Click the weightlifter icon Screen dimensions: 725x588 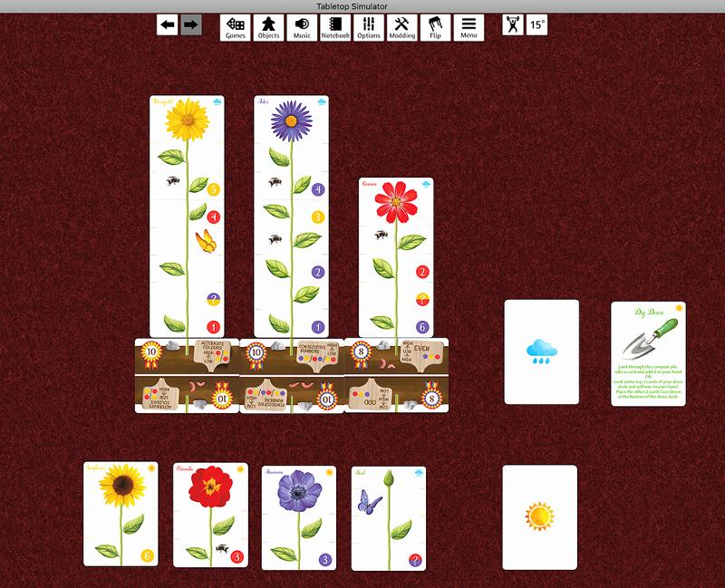(x=513, y=24)
